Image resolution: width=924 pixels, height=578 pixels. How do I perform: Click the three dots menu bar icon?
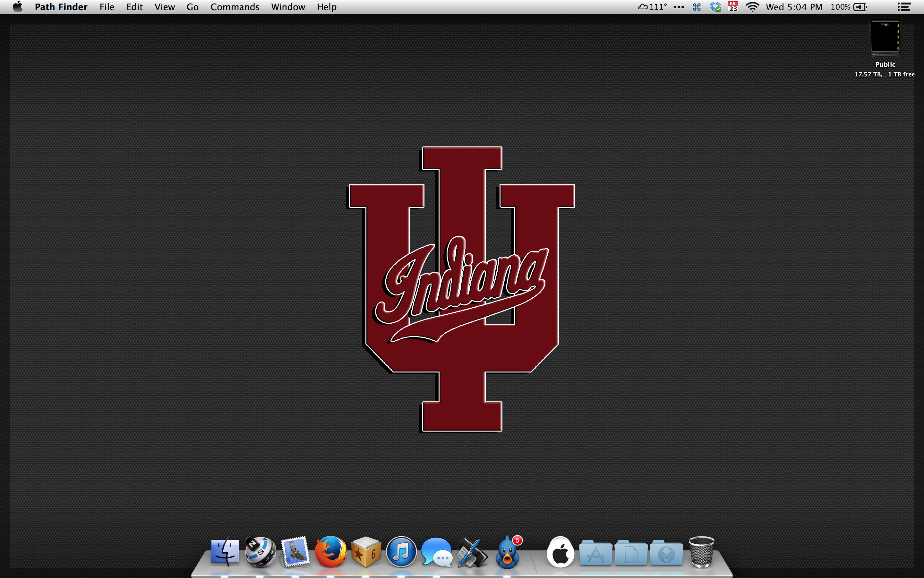click(679, 7)
